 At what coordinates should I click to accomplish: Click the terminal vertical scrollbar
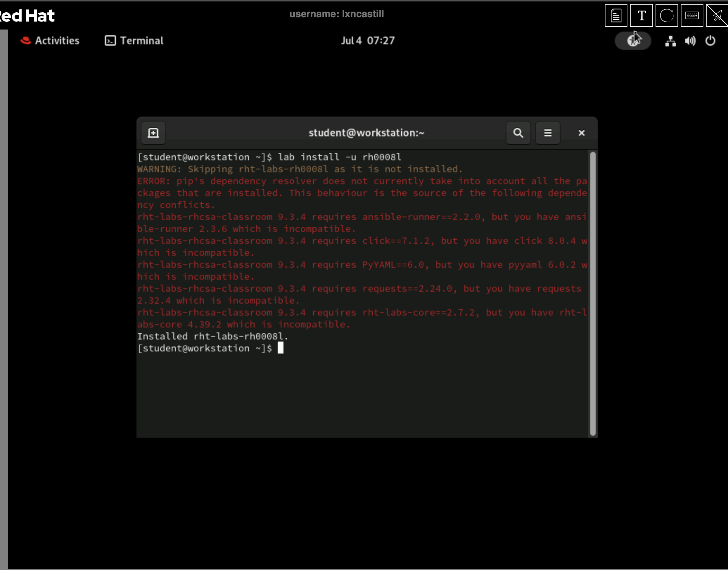pos(593,293)
